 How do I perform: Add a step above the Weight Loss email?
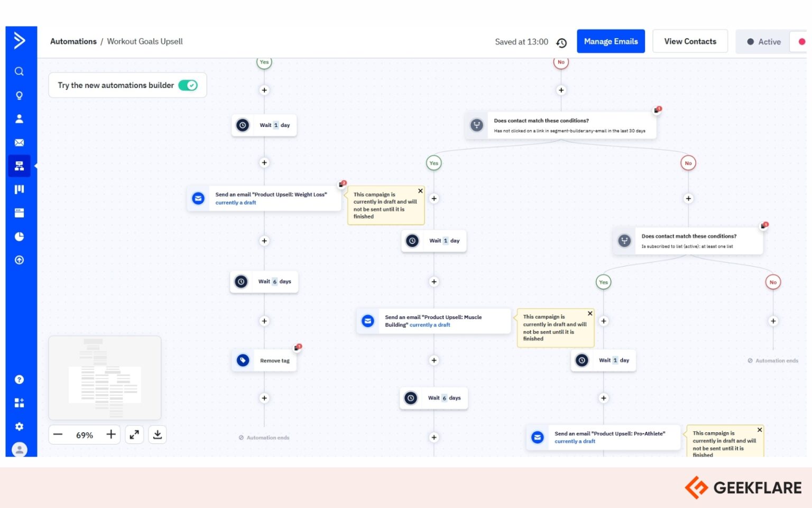(264, 162)
